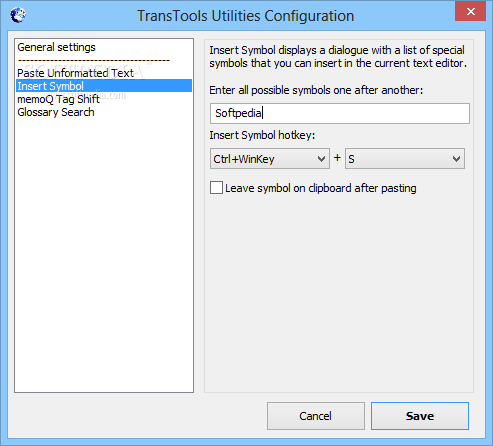Viewport: 493px width, 446px height.
Task: Click the Cancel button
Action: coord(316,416)
